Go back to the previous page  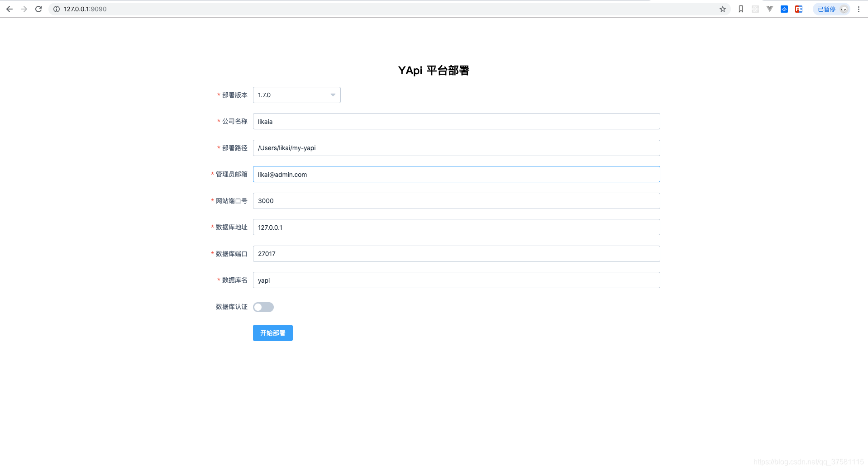9,9
